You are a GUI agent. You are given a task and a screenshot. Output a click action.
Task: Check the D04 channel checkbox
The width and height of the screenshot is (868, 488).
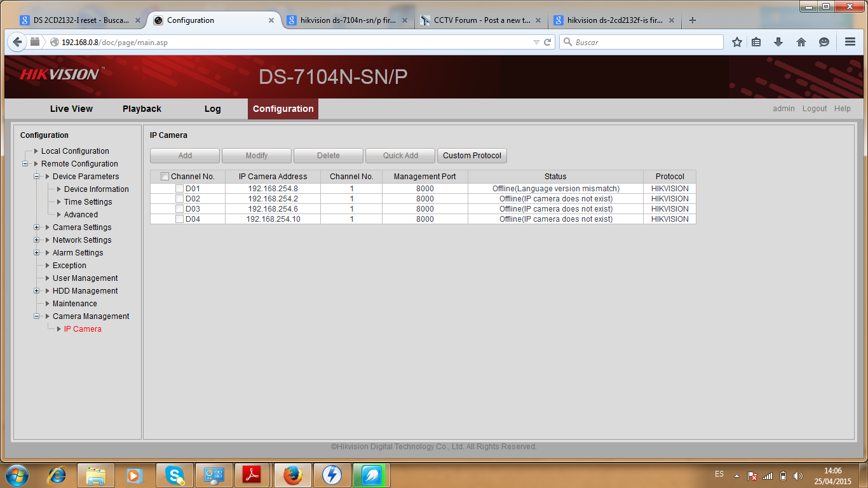[180, 219]
